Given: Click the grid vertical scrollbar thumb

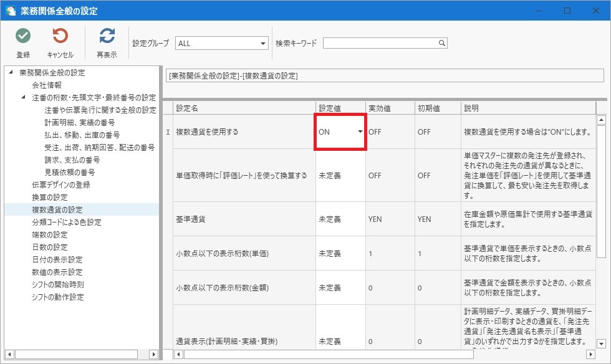Looking at the screenshot, I should click(x=601, y=191).
